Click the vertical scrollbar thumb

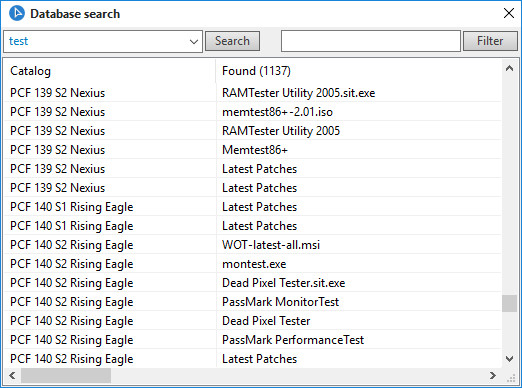[x=509, y=303]
